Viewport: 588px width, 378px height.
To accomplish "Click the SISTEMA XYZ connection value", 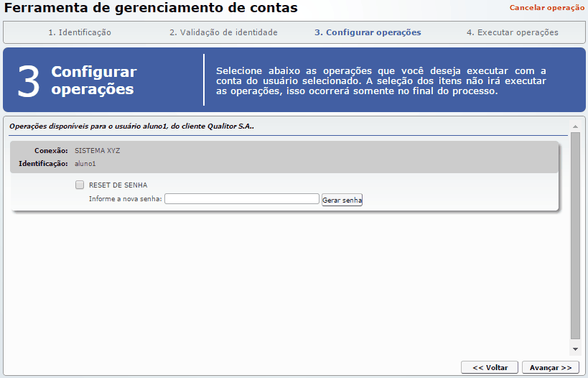I will click(98, 151).
